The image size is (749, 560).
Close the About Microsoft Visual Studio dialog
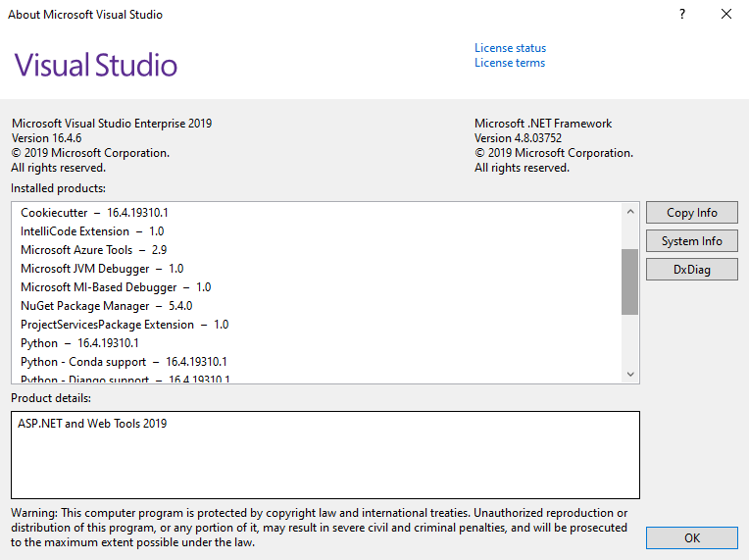point(726,15)
